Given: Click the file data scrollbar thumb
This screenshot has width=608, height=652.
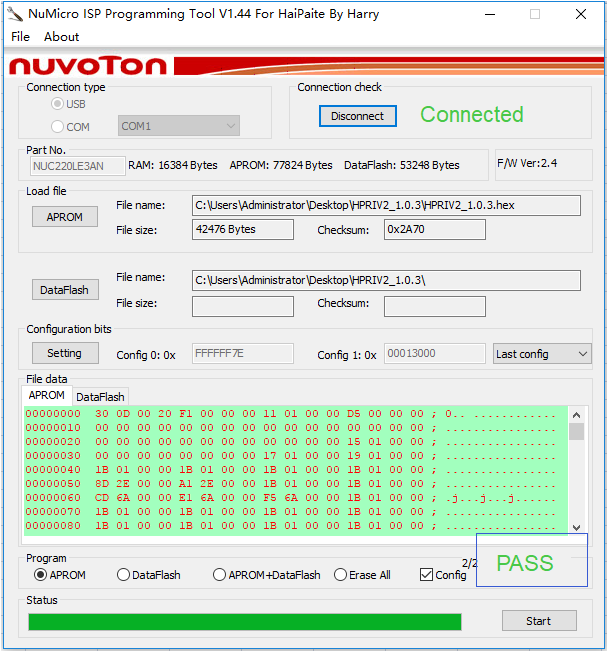Looking at the screenshot, I should (576, 431).
